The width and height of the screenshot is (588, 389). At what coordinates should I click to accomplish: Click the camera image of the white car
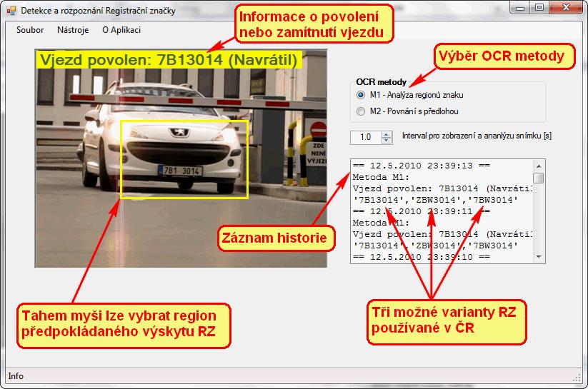pos(181,158)
